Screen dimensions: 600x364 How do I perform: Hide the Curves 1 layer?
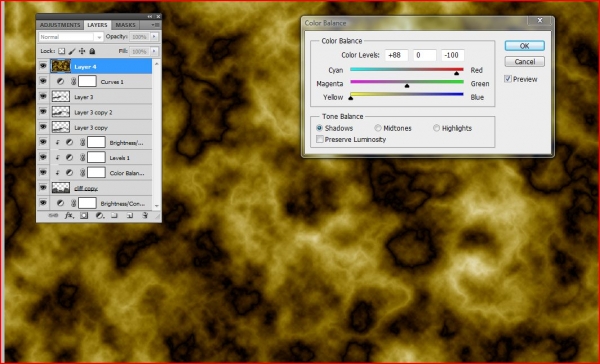pyautogui.click(x=43, y=81)
